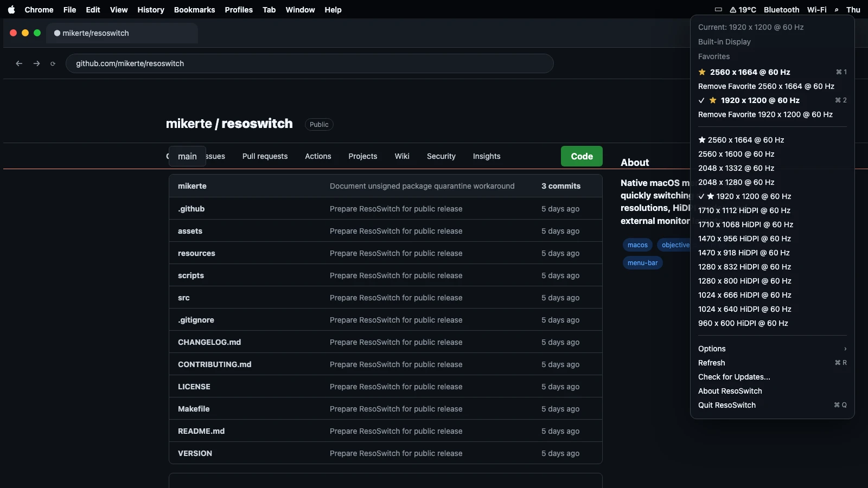The width and height of the screenshot is (868, 488).
Task: Choose 1470 x 956 HiDPI resolution
Action: [x=773, y=239]
